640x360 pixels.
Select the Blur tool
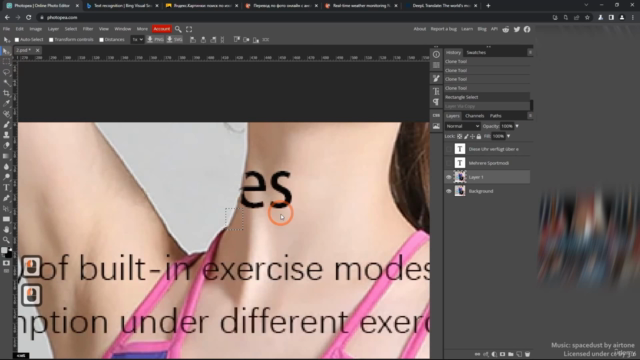6,167
